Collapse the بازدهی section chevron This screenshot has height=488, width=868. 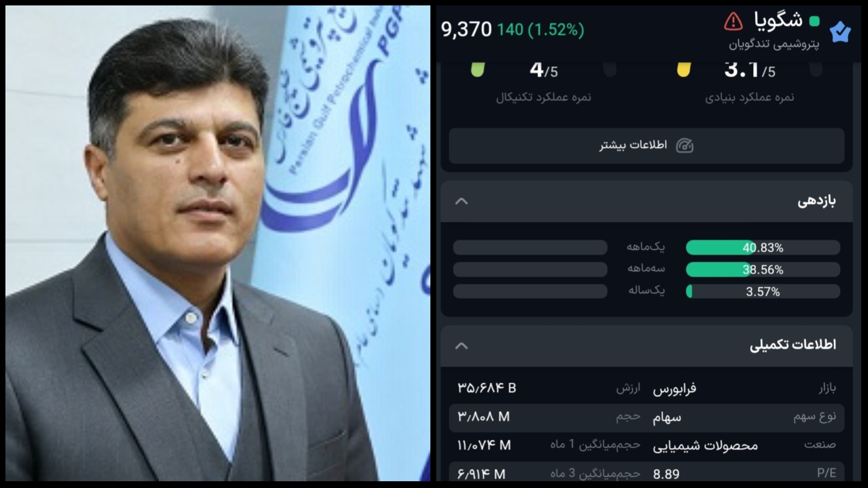click(x=461, y=201)
